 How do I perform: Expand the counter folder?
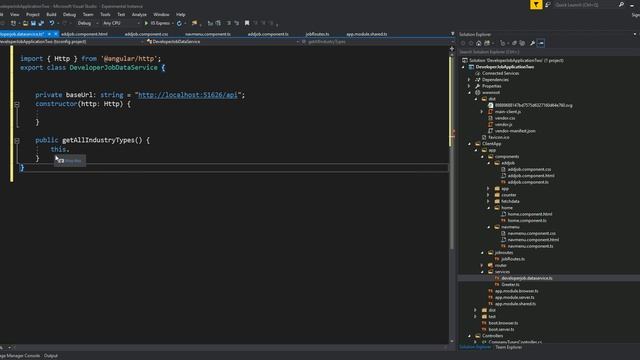489,195
